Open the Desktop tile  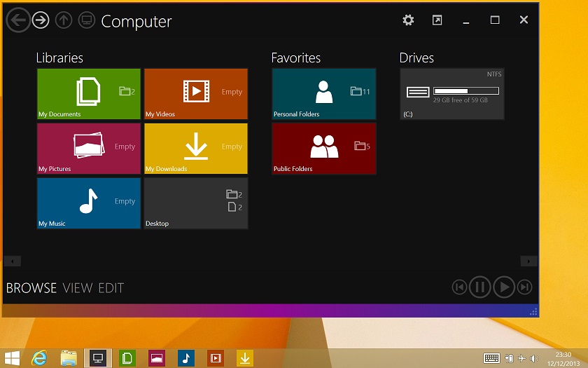coord(196,203)
